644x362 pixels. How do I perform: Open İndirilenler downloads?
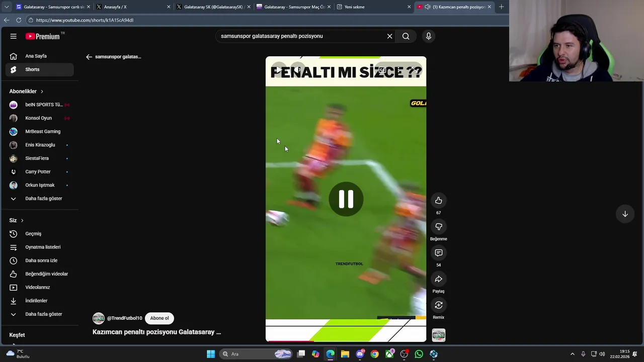click(39, 301)
